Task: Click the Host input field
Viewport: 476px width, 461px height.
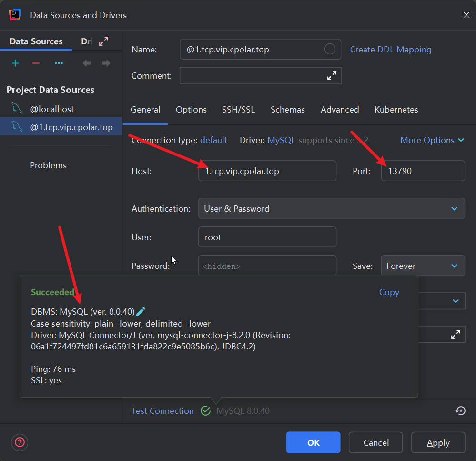Action: [x=267, y=171]
